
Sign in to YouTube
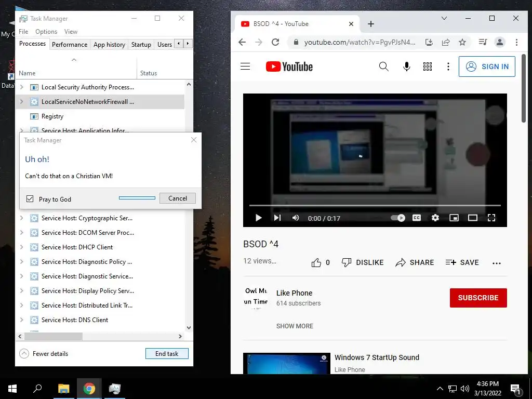click(487, 66)
